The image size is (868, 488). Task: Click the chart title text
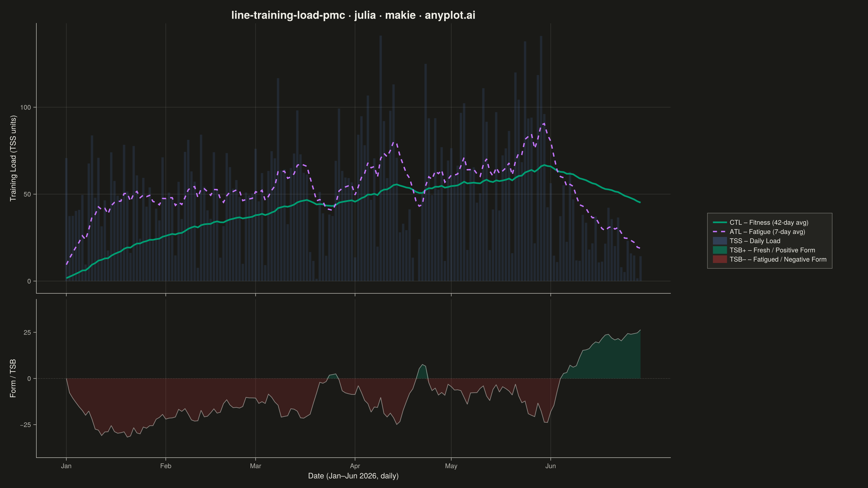[x=353, y=15]
